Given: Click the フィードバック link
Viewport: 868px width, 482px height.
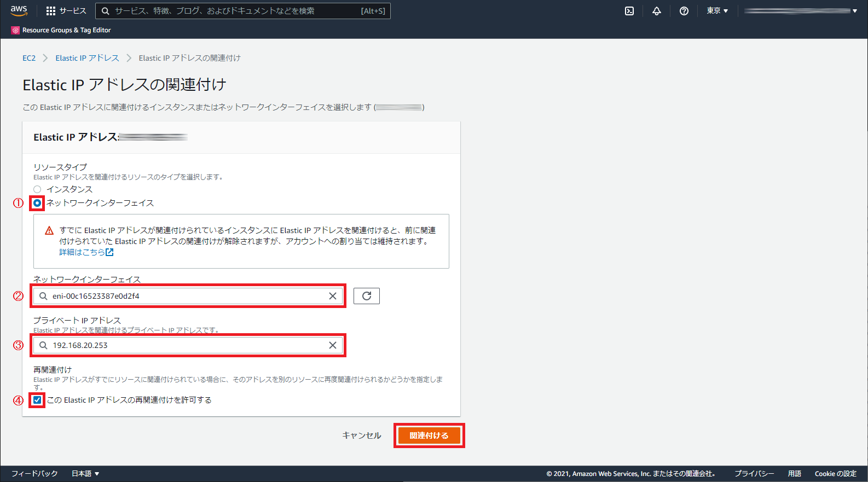Looking at the screenshot, I should click(34, 474).
